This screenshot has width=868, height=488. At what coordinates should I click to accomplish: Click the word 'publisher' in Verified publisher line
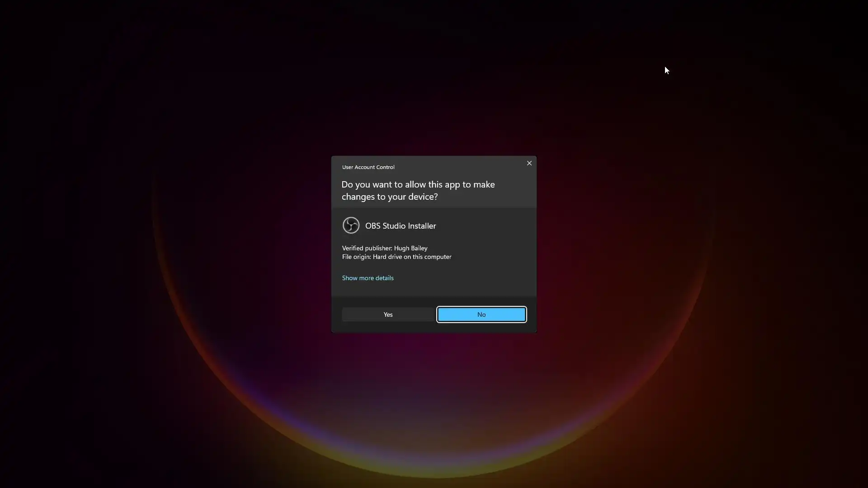point(378,248)
